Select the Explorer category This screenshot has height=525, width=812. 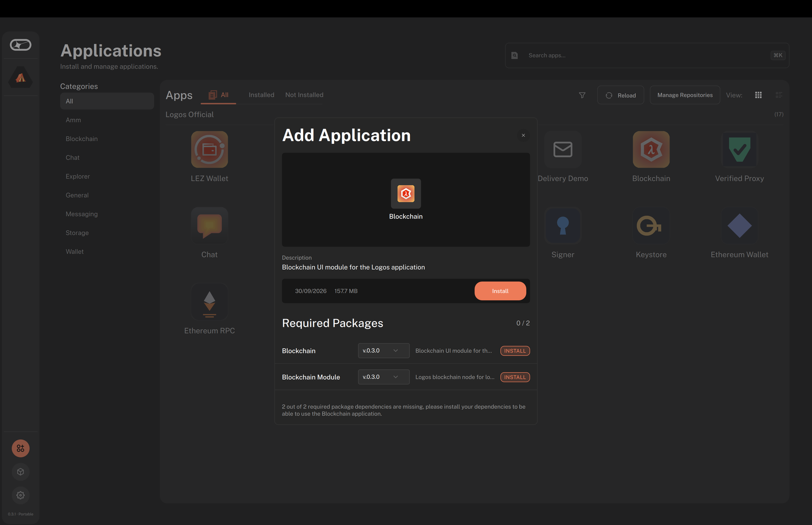[x=107, y=176]
